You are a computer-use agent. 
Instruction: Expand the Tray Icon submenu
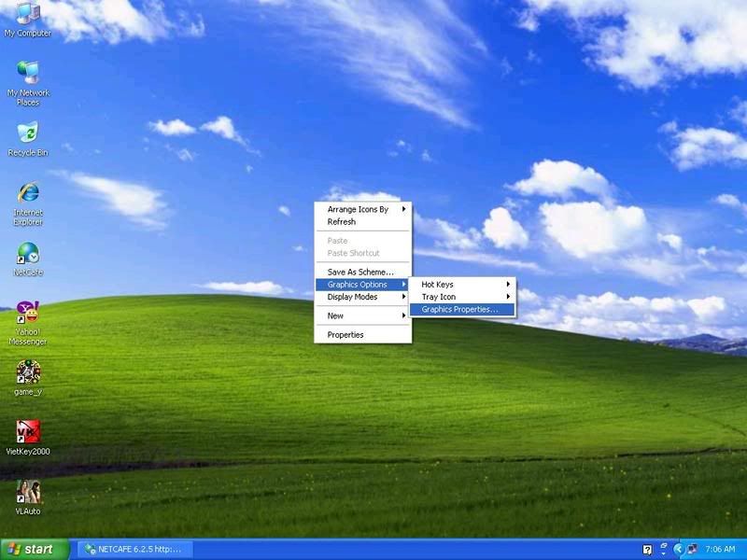point(462,297)
